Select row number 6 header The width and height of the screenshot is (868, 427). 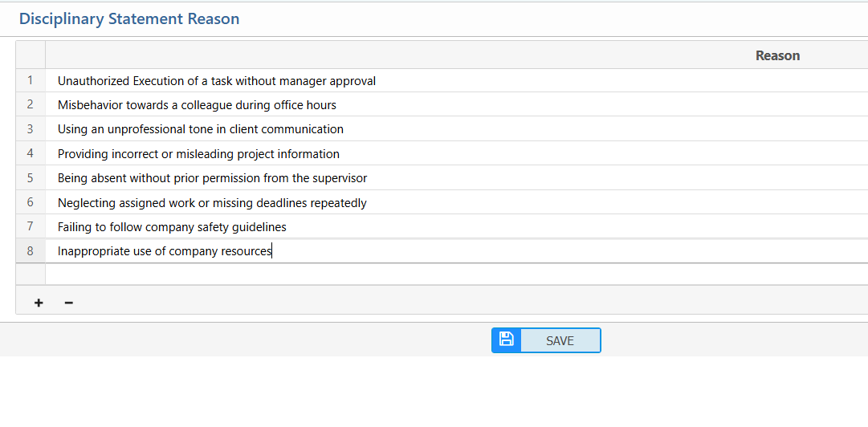(31, 202)
